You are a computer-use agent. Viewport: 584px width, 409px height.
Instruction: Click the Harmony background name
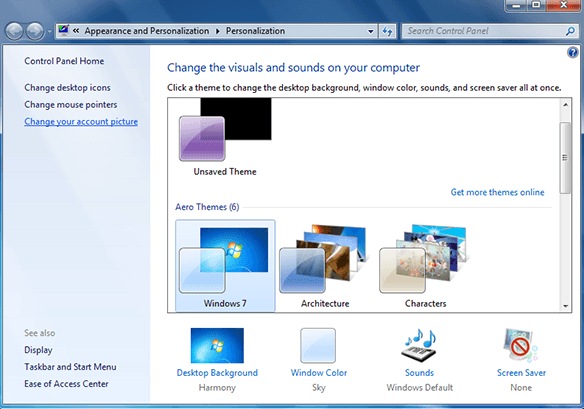[217, 388]
